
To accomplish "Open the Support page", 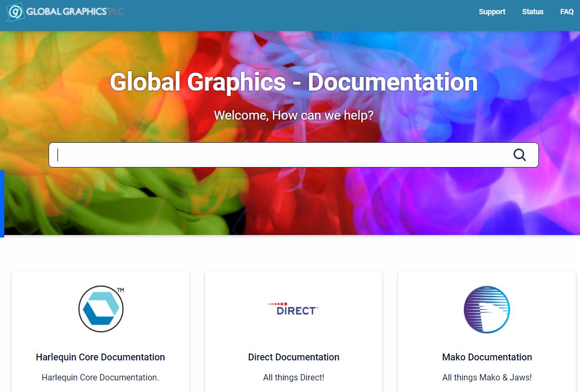I will [x=492, y=12].
